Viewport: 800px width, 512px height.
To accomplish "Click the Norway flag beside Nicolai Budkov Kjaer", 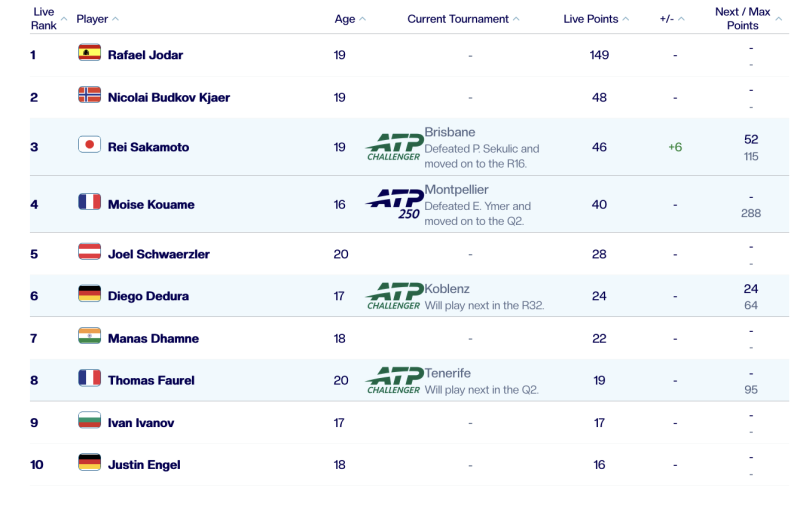I will pos(89,96).
